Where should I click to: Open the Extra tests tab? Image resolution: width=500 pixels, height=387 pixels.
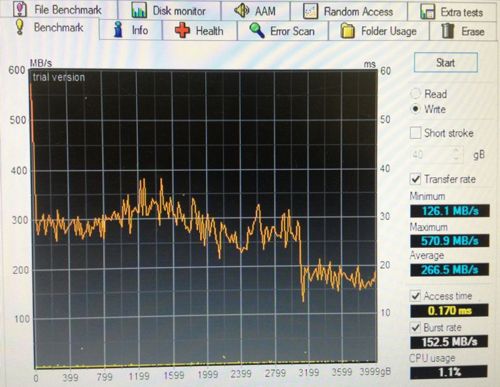coord(453,12)
